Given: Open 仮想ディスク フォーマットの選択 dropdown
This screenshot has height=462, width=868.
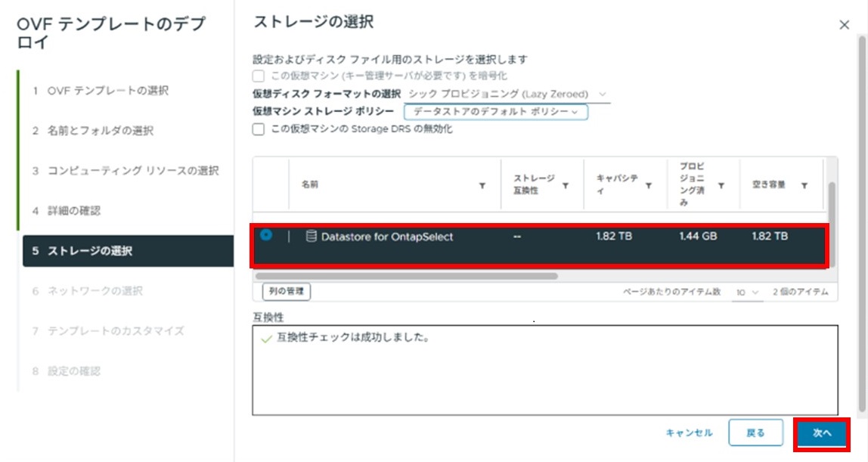Looking at the screenshot, I should pyautogui.click(x=505, y=94).
